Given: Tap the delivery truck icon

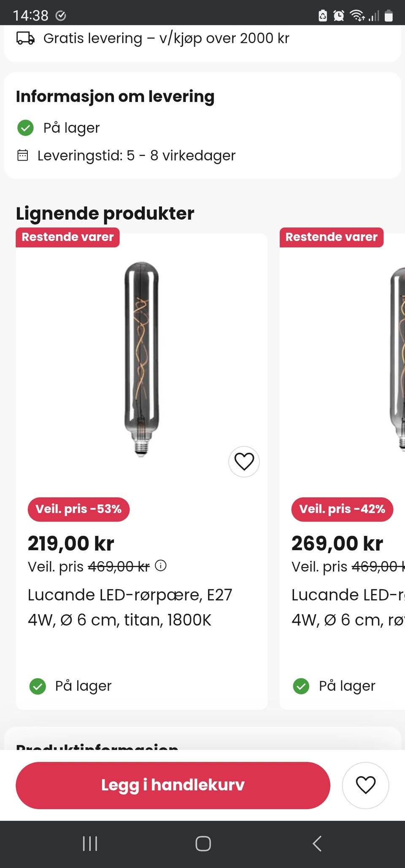Looking at the screenshot, I should pos(25,38).
